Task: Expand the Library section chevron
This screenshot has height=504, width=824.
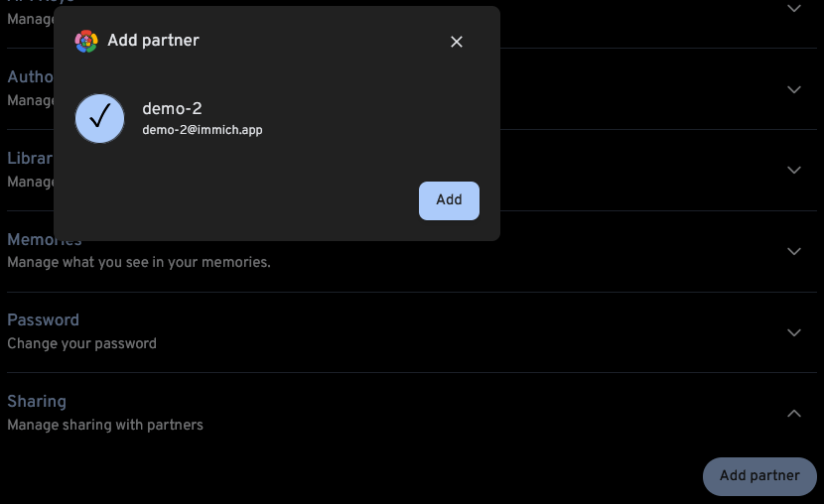Action: click(x=793, y=171)
